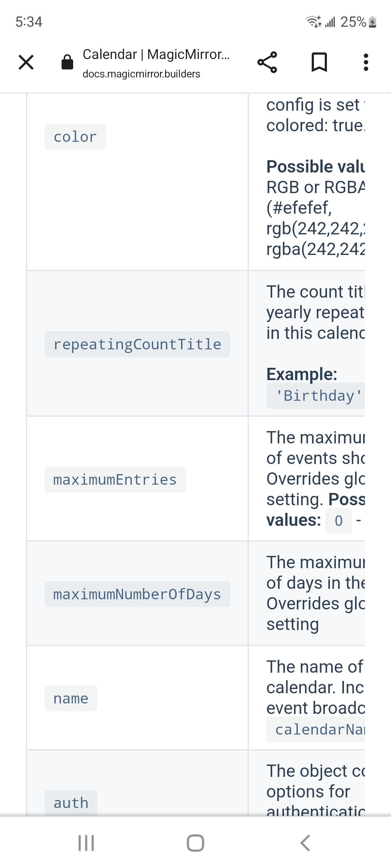Tap the maximumEntries code snippet
This screenshot has width=391, height=868.
coord(115,479)
